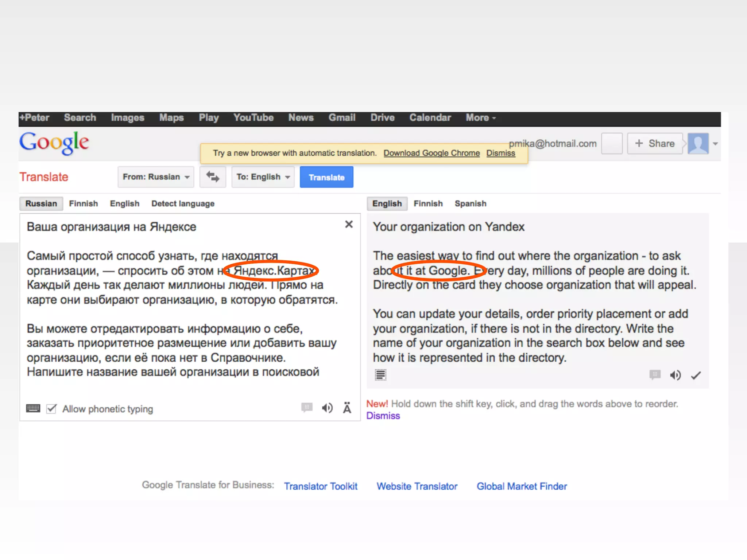Select all translated text icon
This screenshot has height=560, width=747.
tap(380, 374)
